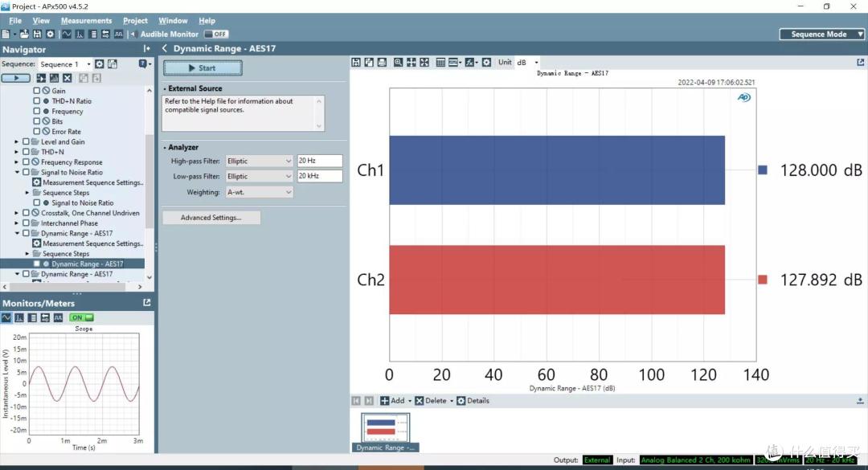868x470 pixels.
Task: Click the Details button below graph
Action: [473, 401]
